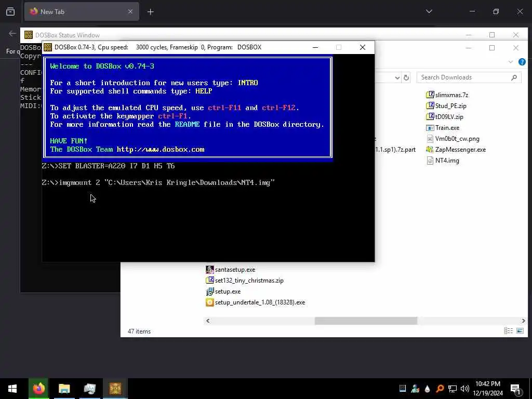This screenshot has width=532, height=399.
Task: Open File Explorer from the taskbar
Action: (x=64, y=389)
